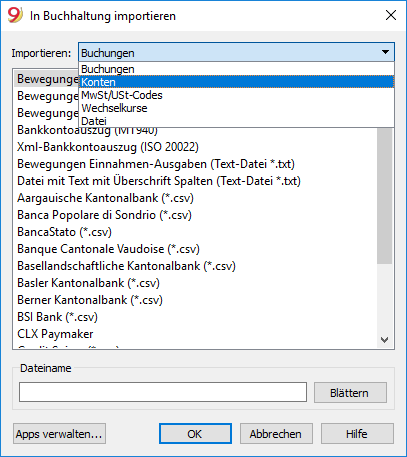Image resolution: width=407 pixels, height=457 pixels.
Task: Click the Banana 9 app icon in the title bar
Action: 15,15
